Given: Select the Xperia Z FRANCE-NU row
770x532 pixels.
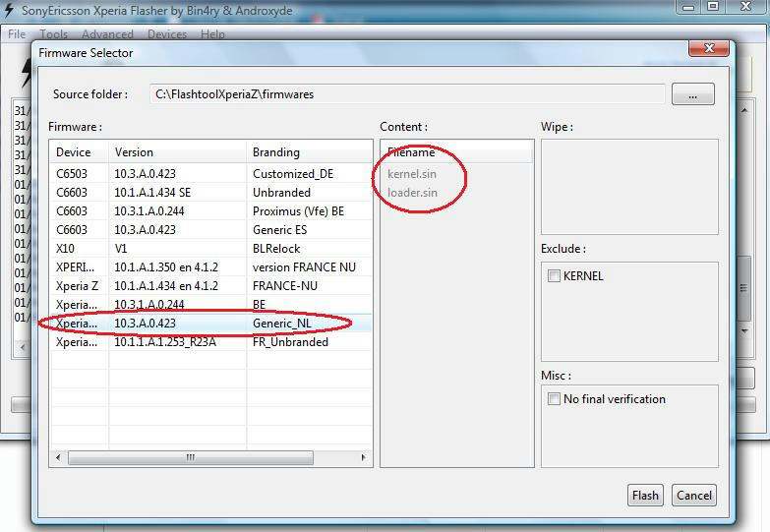Looking at the screenshot, I should [x=211, y=286].
